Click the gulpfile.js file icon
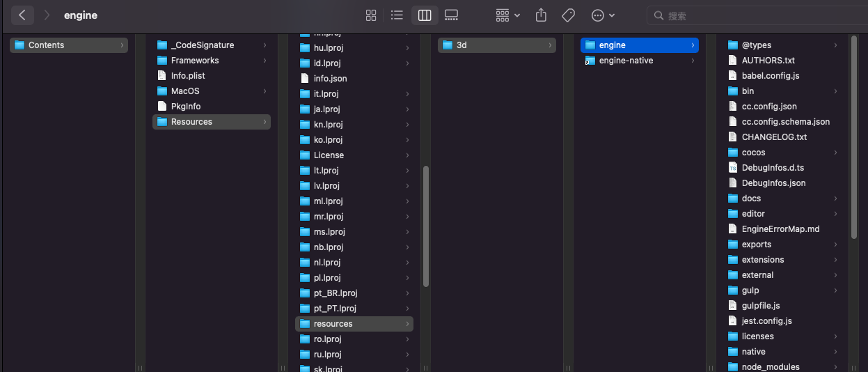This screenshot has height=372, width=868. (x=732, y=306)
